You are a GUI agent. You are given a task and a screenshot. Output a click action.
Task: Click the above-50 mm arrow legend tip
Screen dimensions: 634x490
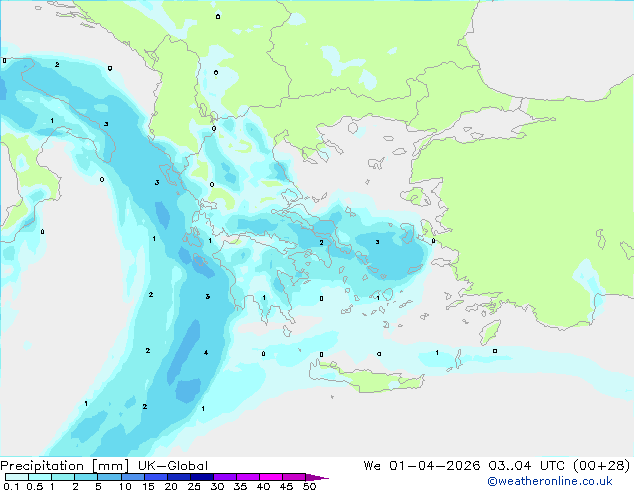click(x=317, y=477)
